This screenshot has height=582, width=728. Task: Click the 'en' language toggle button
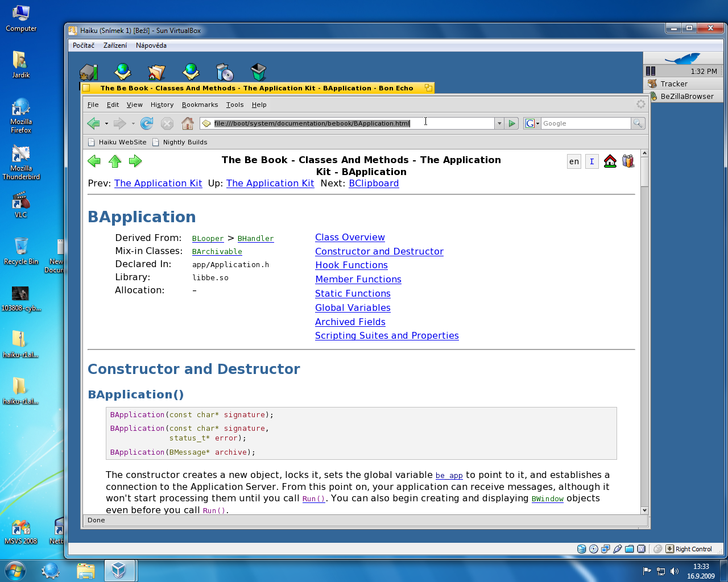point(574,161)
